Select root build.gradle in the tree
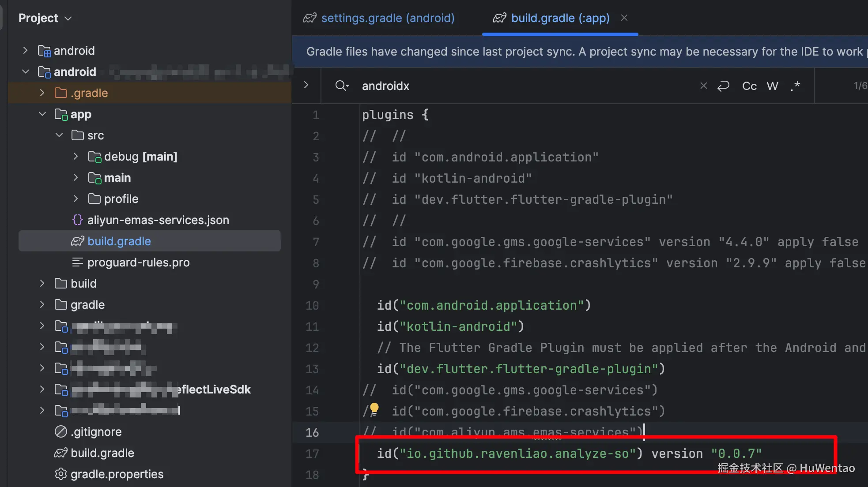The height and width of the screenshot is (487, 868). [x=102, y=453]
